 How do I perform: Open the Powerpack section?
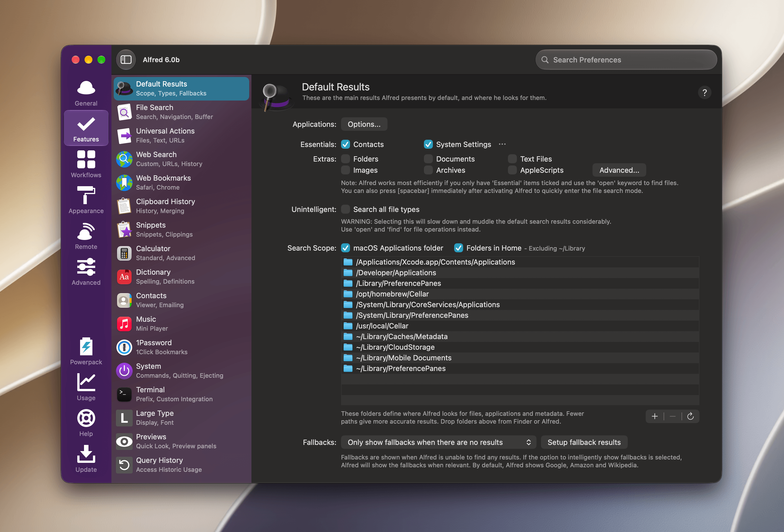pos(86,351)
